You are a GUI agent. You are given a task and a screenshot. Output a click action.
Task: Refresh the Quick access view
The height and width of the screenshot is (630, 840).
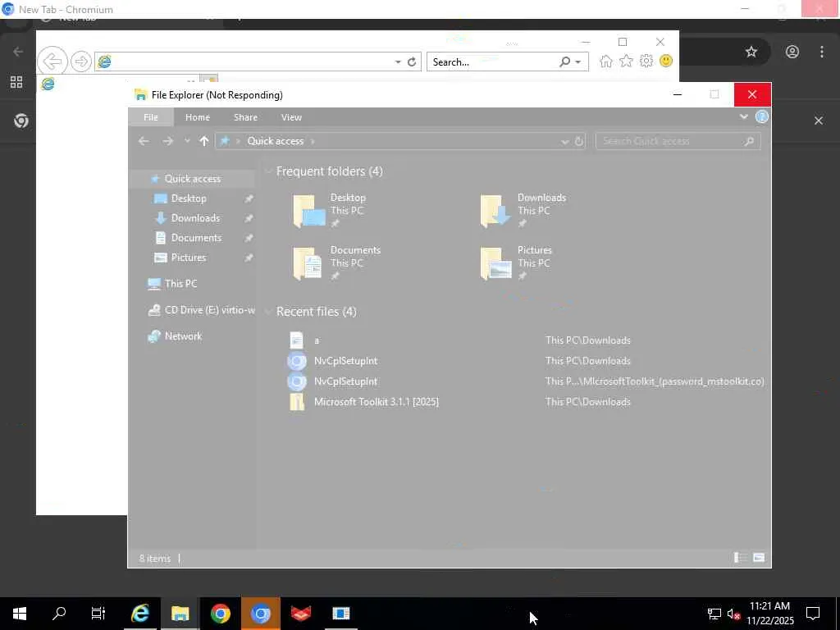coord(579,141)
